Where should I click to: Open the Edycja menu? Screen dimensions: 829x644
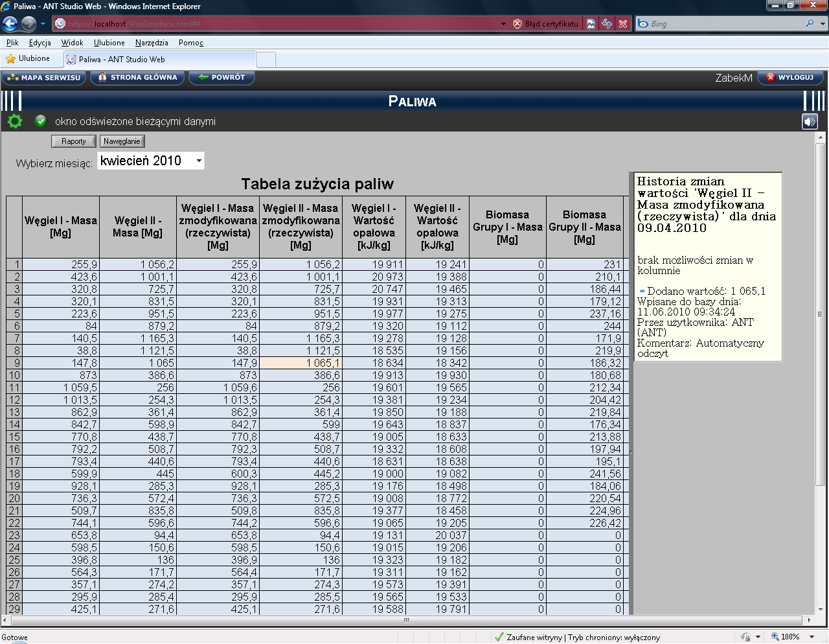(40, 43)
